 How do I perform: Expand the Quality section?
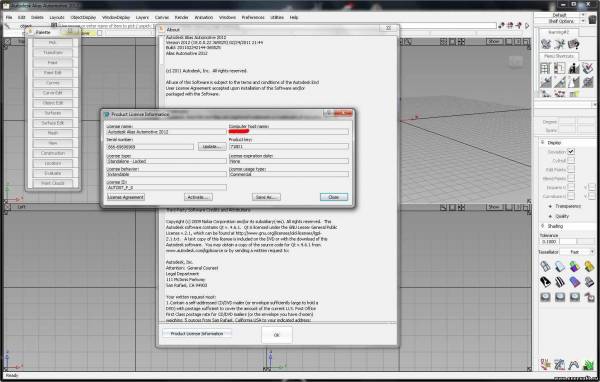click(x=550, y=216)
